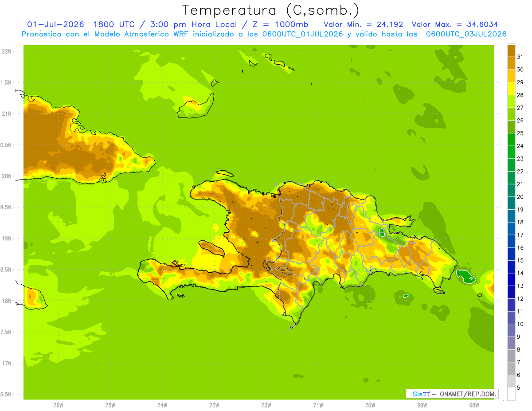Click the '21N' latitude label
532x411 pixels.
pos(7,114)
